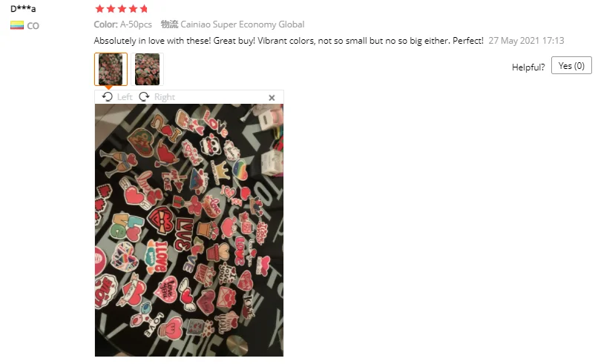This screenshot has height=364, width=598.
Task: Click the 'Right' rotate label
Action: 165,97
